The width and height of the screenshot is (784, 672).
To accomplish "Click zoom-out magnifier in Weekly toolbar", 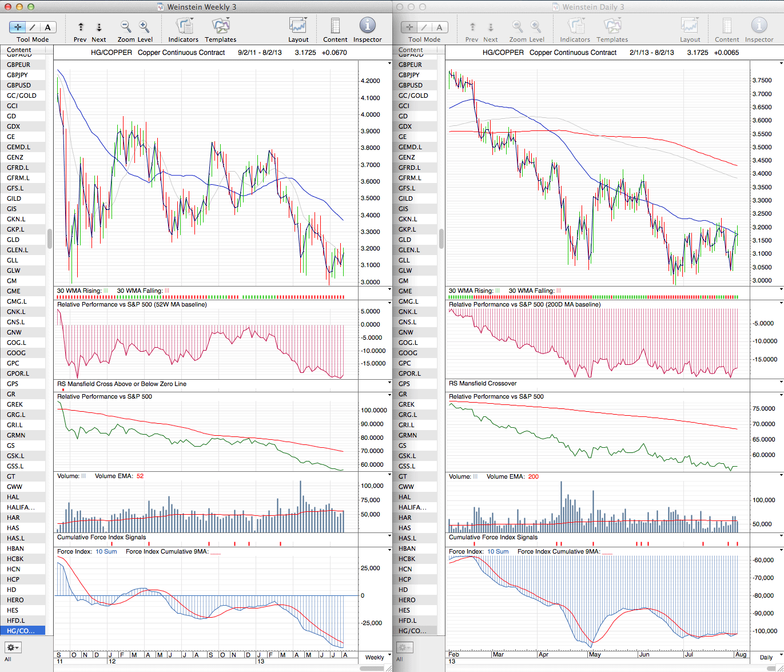I will [x=126, y=27].
